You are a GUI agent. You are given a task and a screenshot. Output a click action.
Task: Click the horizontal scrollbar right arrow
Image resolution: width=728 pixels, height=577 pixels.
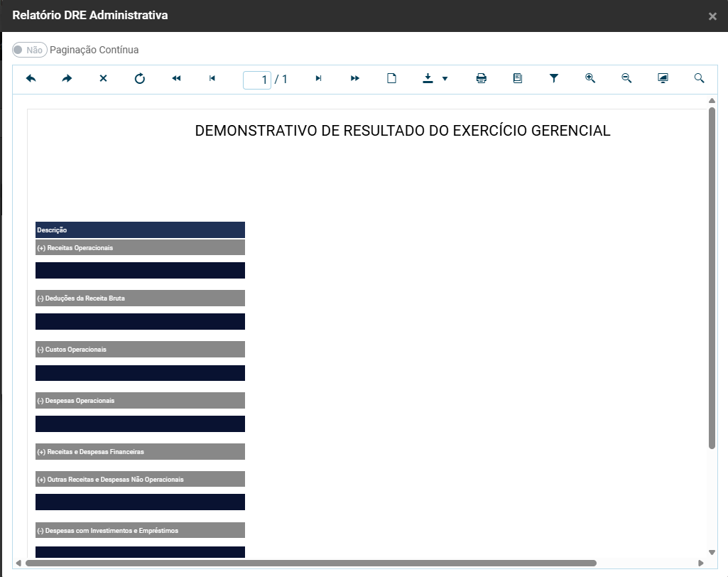click(x=701, y=563)
